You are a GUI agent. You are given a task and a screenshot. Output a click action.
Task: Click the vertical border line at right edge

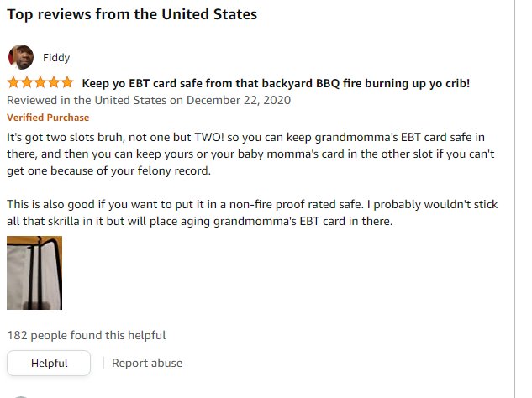point(514,199)
